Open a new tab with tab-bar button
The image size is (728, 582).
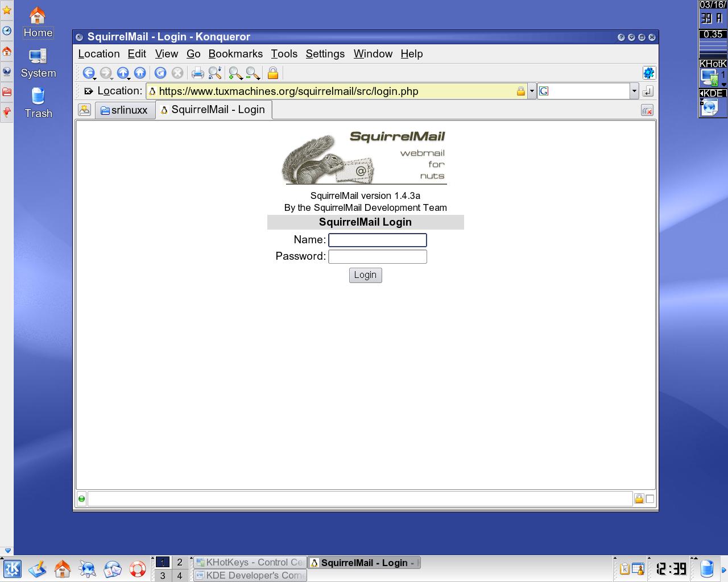[85, 110]
